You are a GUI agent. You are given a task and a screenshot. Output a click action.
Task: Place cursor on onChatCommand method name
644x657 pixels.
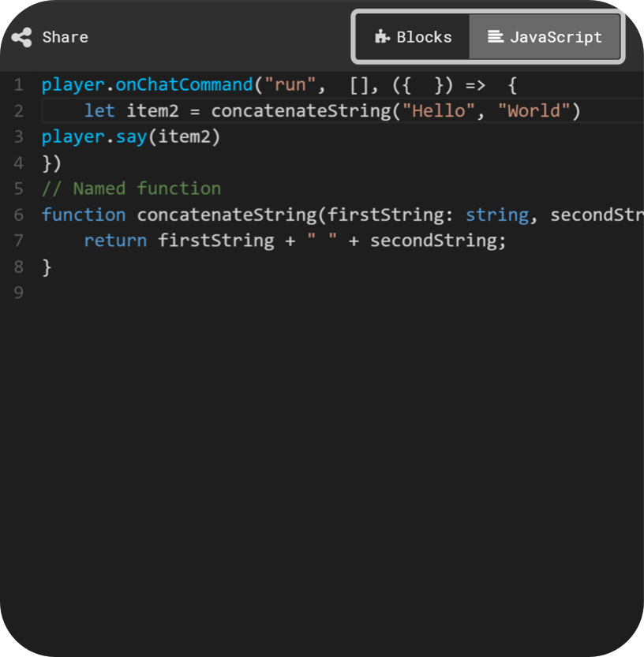tap(183, 85)
